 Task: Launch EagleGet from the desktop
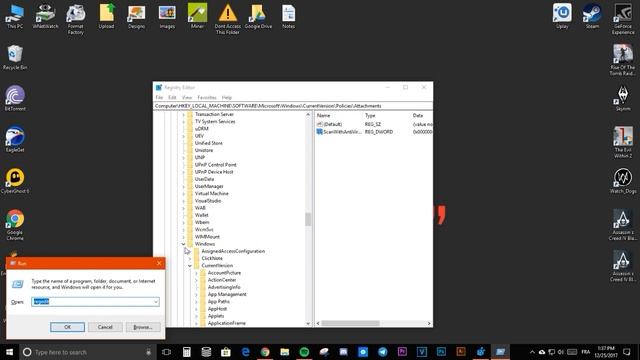point(15,140)
